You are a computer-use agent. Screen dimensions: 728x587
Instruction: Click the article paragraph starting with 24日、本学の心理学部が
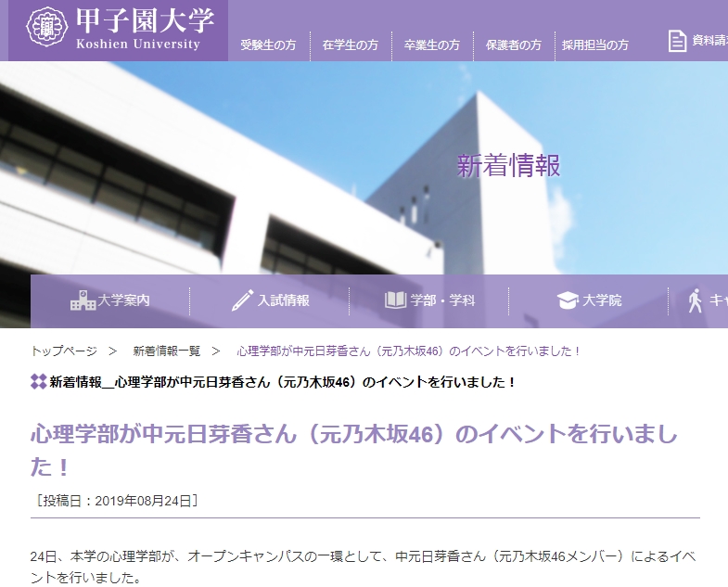click(x=363, y=567)
